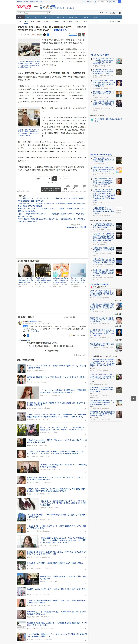138x644 pixels.
Task: Go to previous page 前へ
Action: pyautogui.click(x=38, y=178)
